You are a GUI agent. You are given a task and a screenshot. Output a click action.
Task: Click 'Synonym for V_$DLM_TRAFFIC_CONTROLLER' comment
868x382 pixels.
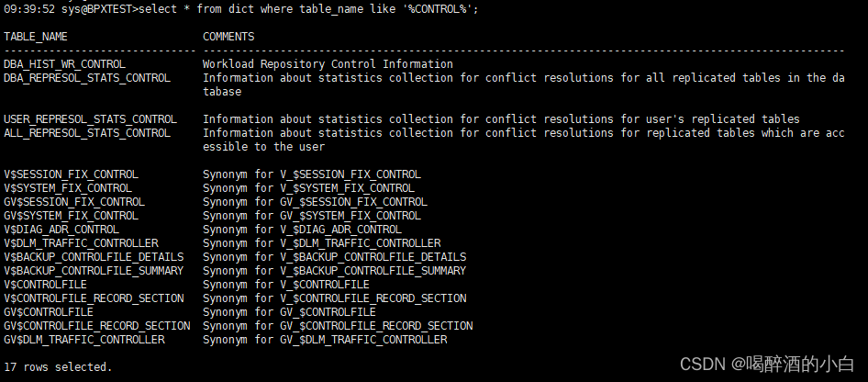click(x=322, y=243)
